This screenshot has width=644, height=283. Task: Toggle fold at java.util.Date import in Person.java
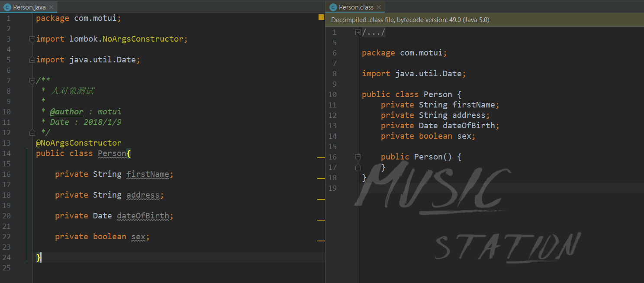pyautogui.click(x=32, y=60)
